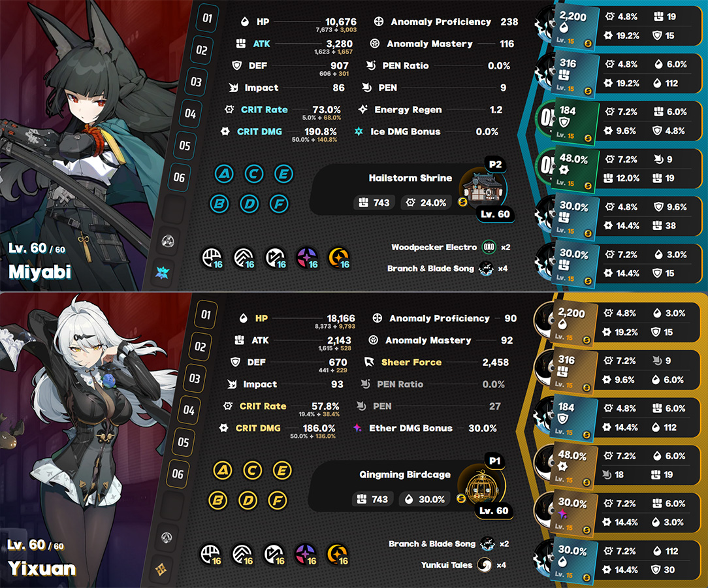Click Miyabi's Ice attribute icon below slots
Screen dimensions: 708x588
coord(162,272)
